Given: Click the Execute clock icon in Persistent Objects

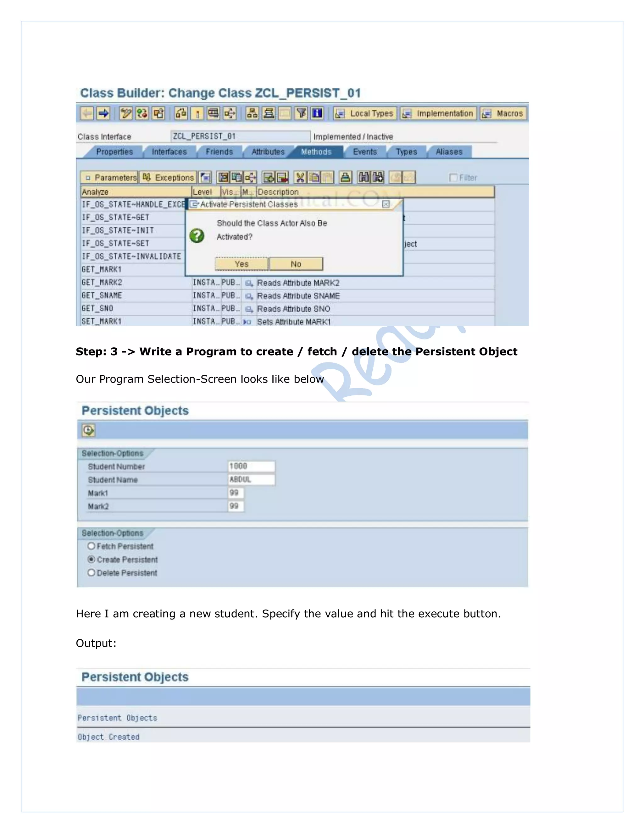Looking at the screenshot, I should click(x=88, y=431).
